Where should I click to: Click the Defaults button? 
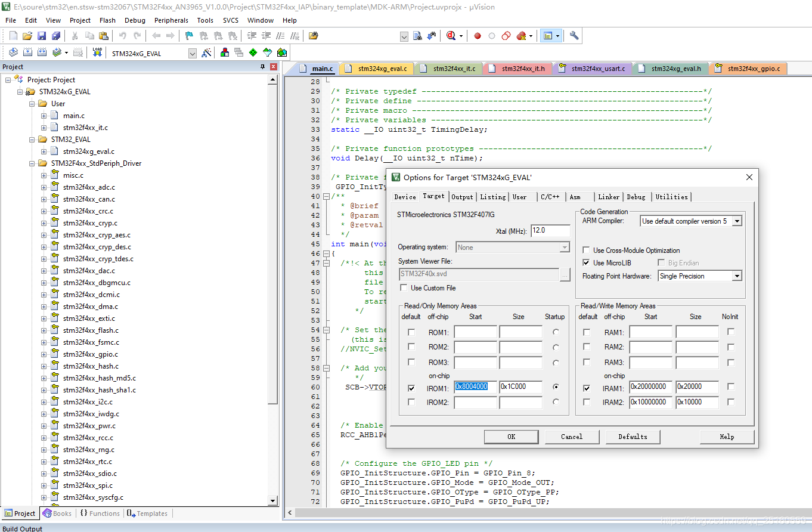[633, 437]
